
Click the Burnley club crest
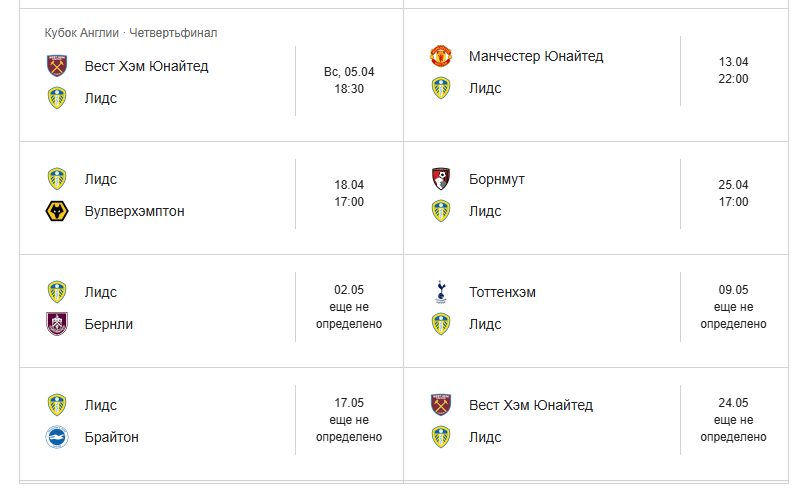(x=57, y=324)
